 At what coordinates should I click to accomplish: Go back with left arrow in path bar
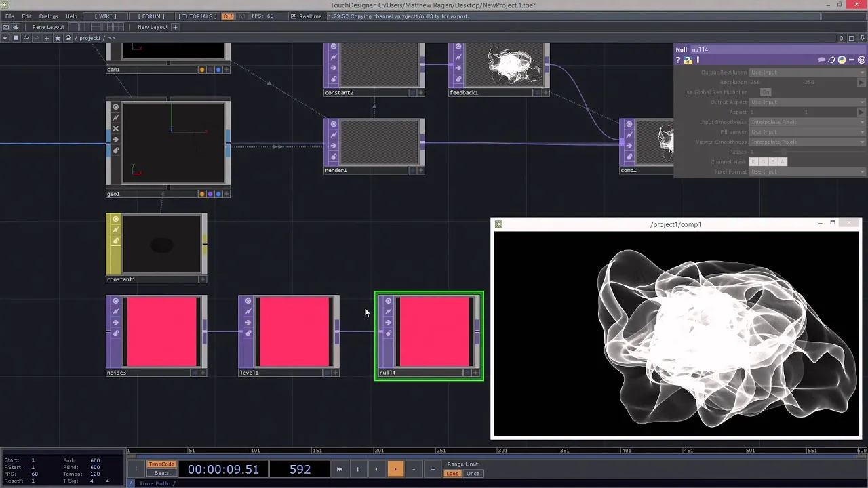[x=26, y=38]
